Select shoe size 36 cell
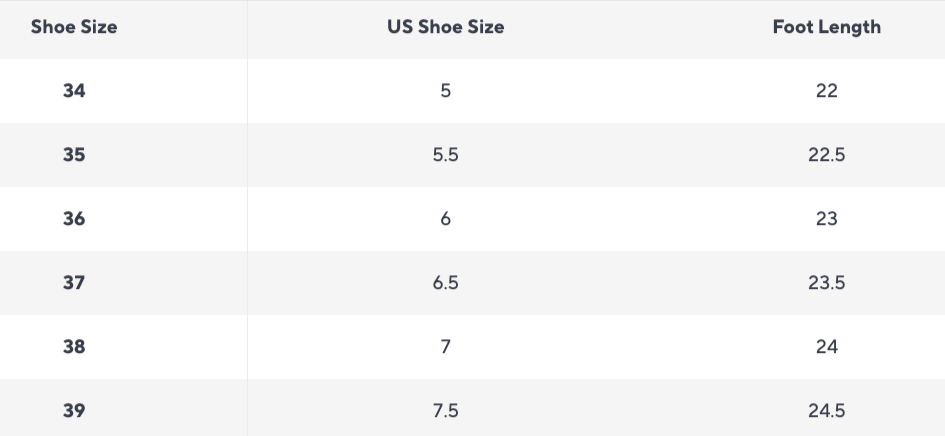The width and height of the screenshot is (945, 436). coord(74,219)
